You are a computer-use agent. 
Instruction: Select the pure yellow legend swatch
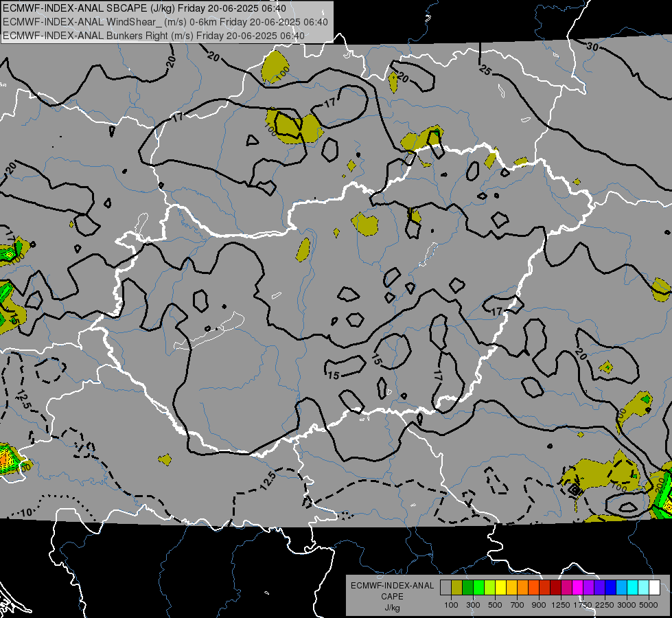pos(501,587)
